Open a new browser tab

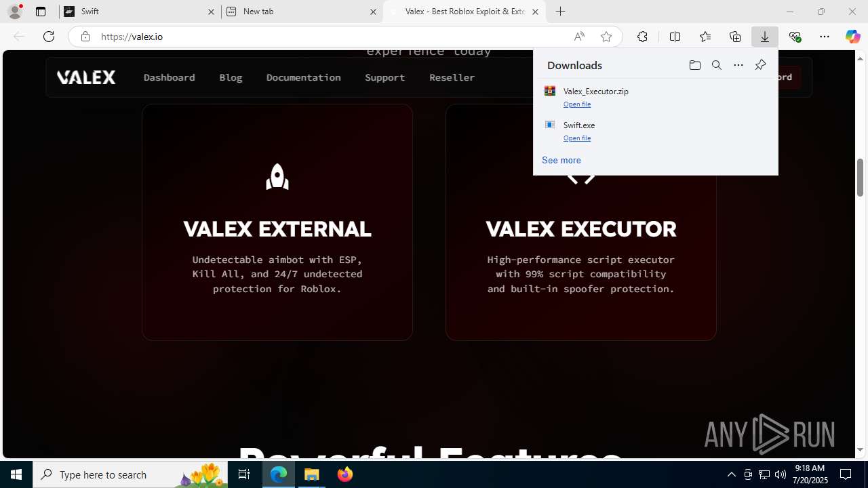coord(560,12)
